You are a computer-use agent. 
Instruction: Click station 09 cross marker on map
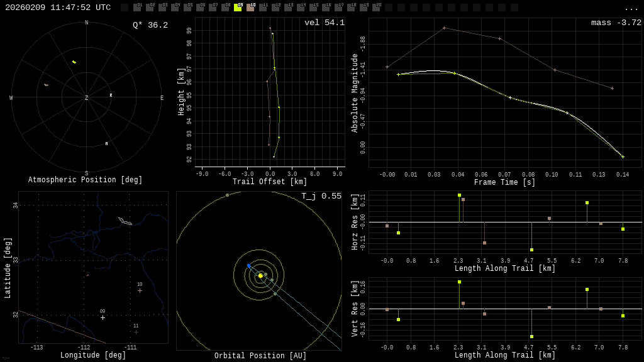103,317
